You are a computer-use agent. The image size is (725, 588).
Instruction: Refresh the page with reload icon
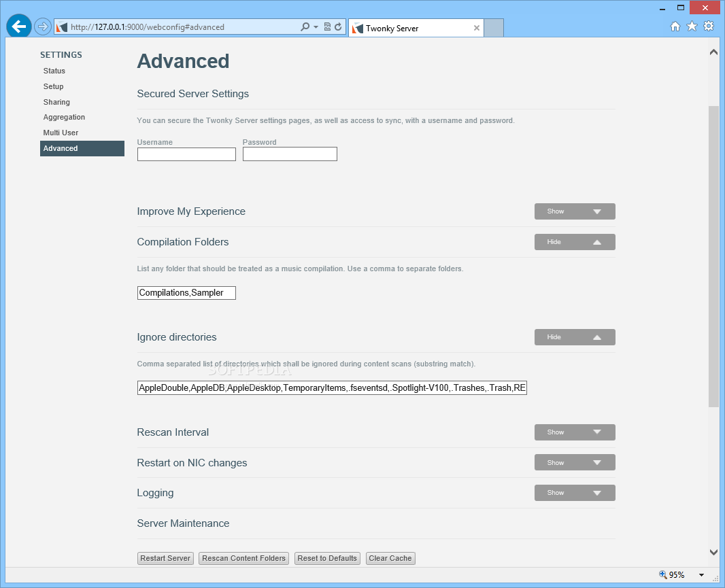click(x=338, y=27)
